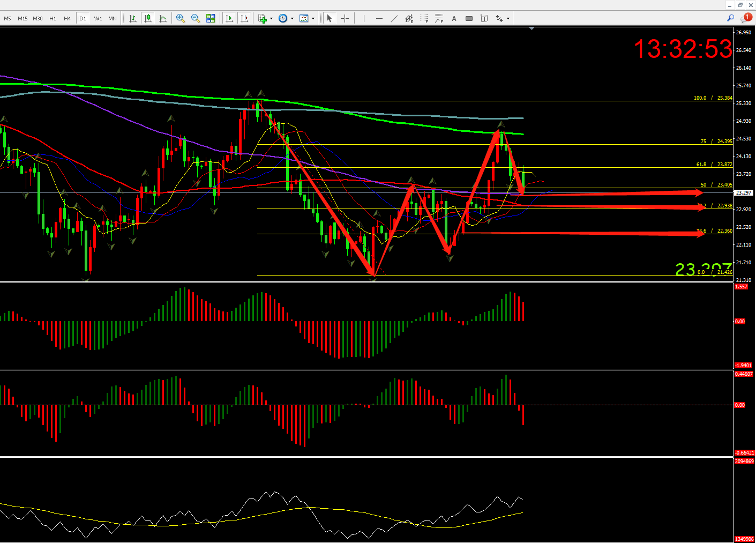The height and width of the screenshot is (543, 756).
Task: Select the trendline drawing tool
Action: pyautogui.click(x=394, y=18)
